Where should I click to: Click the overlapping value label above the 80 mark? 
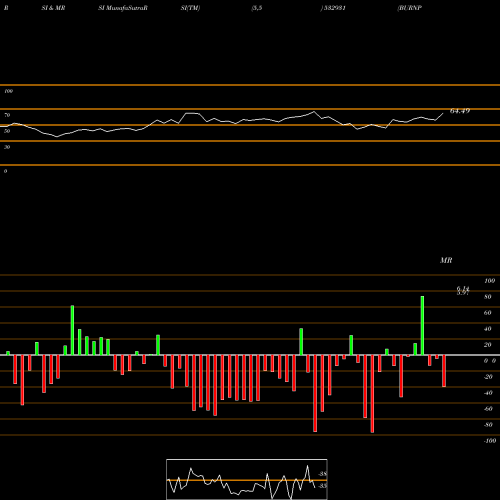(463, 291)
